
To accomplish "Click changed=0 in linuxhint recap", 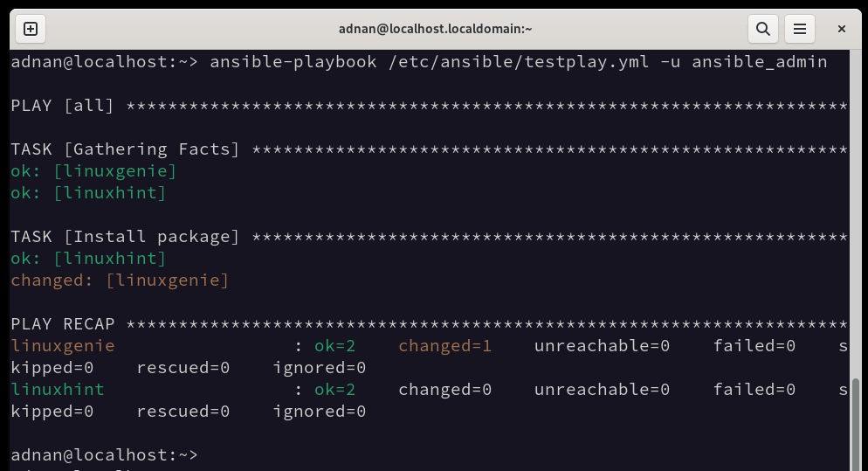I will click(445, 390).
